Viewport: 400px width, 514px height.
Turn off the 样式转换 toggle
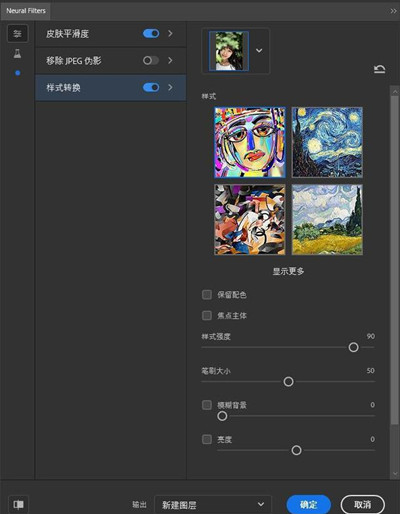(x=151, y=87)
